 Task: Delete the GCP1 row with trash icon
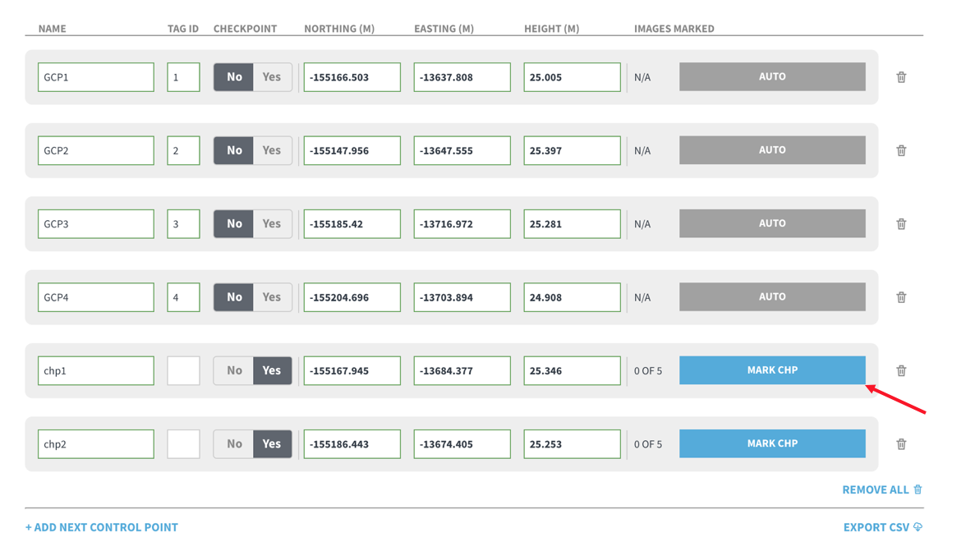(x=901, y=77)
